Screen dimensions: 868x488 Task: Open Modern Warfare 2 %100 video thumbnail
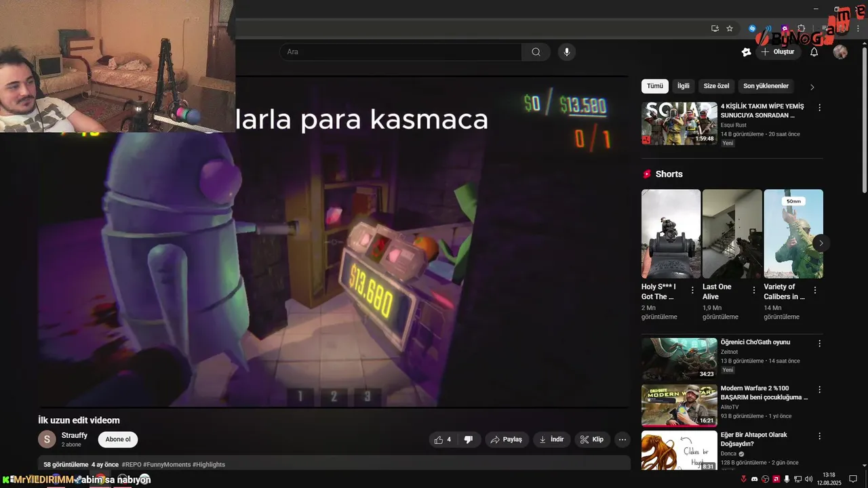[679, 405]
